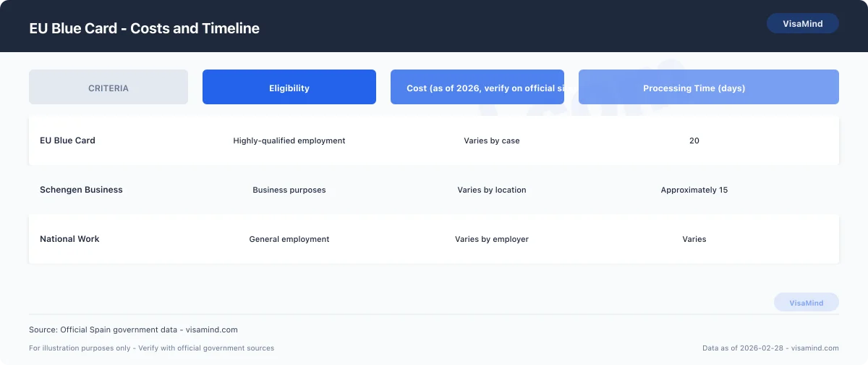Screen dimensions: 868x365
Task: Click the faded VisaMind button near footer
Action: [x=807, y=303]
